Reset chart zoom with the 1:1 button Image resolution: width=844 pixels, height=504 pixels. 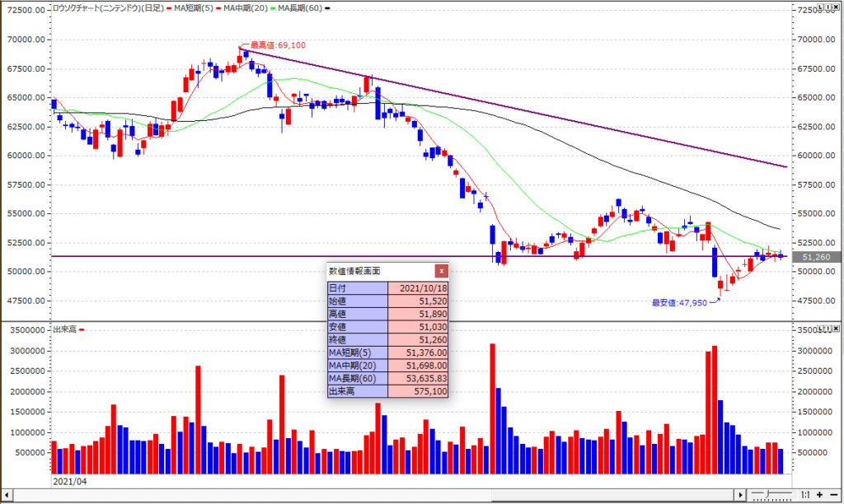(804, 495)
